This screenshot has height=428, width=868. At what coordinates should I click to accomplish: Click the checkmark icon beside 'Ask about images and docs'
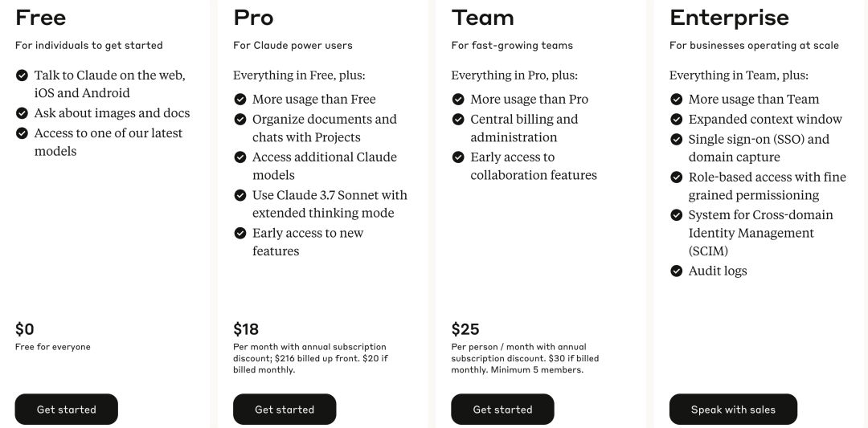pos(22,113)
